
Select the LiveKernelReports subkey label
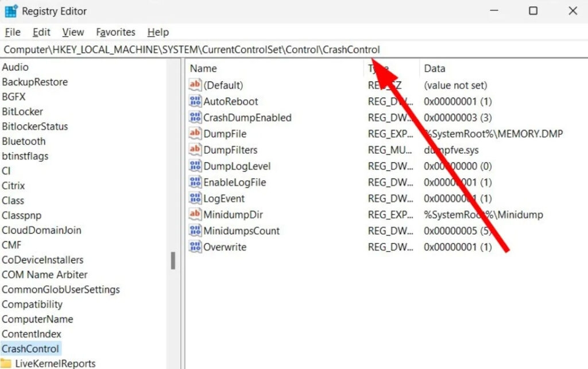pos(55,363)
